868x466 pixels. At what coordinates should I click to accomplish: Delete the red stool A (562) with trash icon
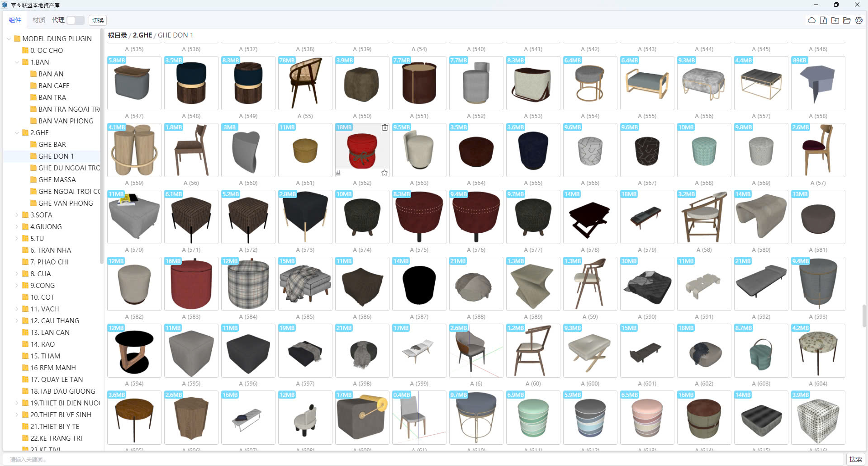pyautogui.click(x=384, y=127)
